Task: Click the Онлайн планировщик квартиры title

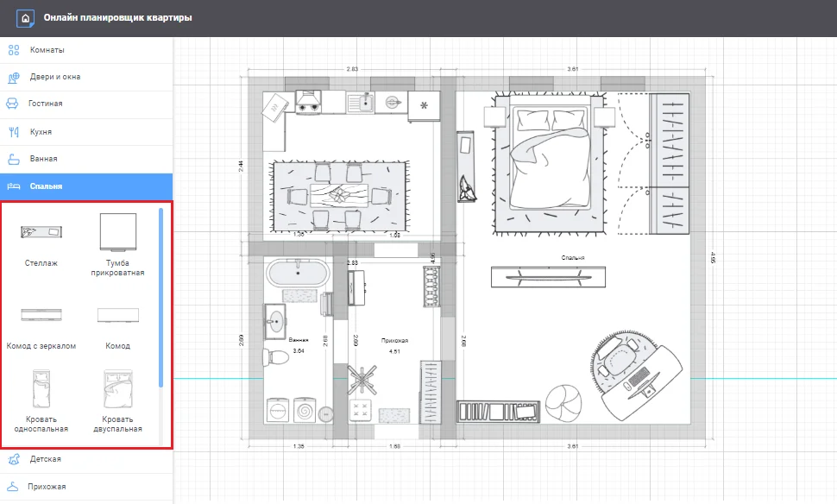Action: (118, 17)
